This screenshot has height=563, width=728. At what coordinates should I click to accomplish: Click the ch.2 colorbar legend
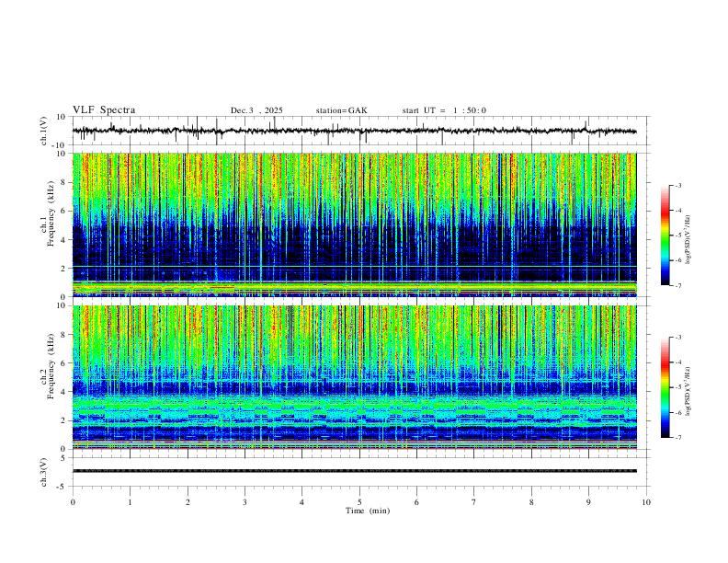pos(665,387)
